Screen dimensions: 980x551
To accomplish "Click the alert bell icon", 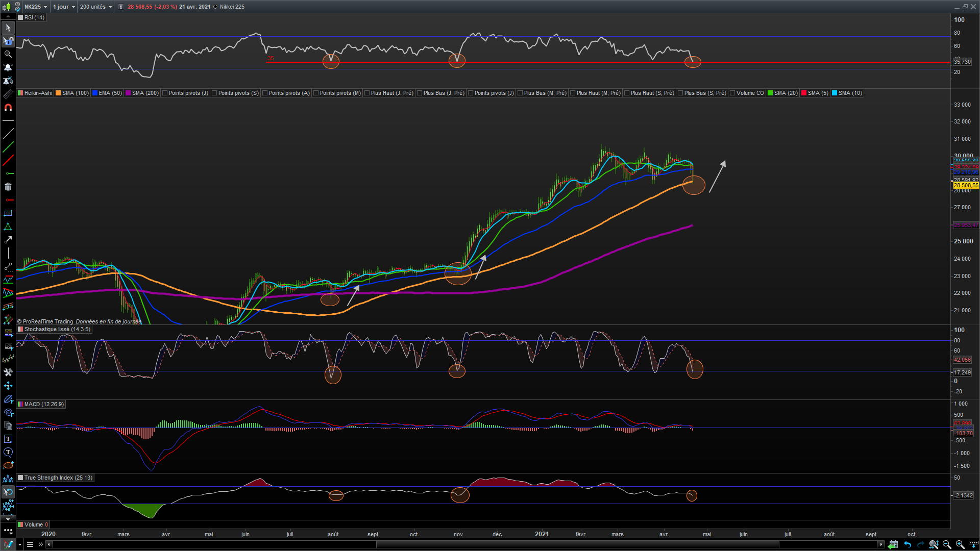I will tap(8, 67).
